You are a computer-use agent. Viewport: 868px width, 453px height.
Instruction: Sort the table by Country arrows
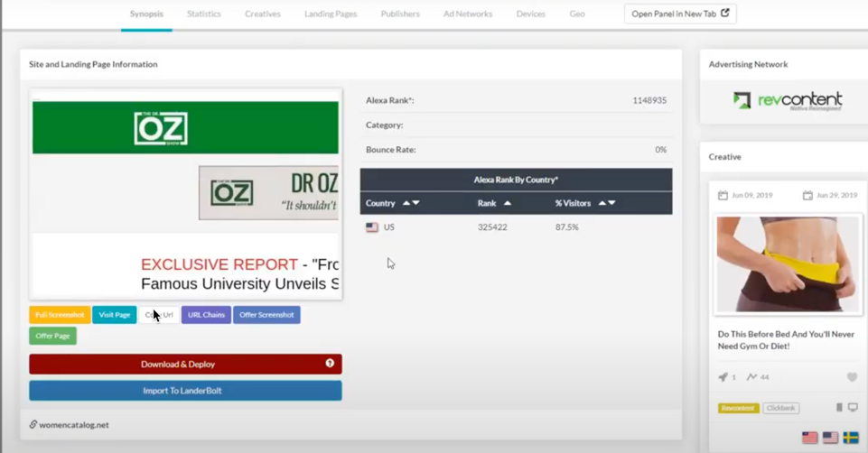point(411,203)
